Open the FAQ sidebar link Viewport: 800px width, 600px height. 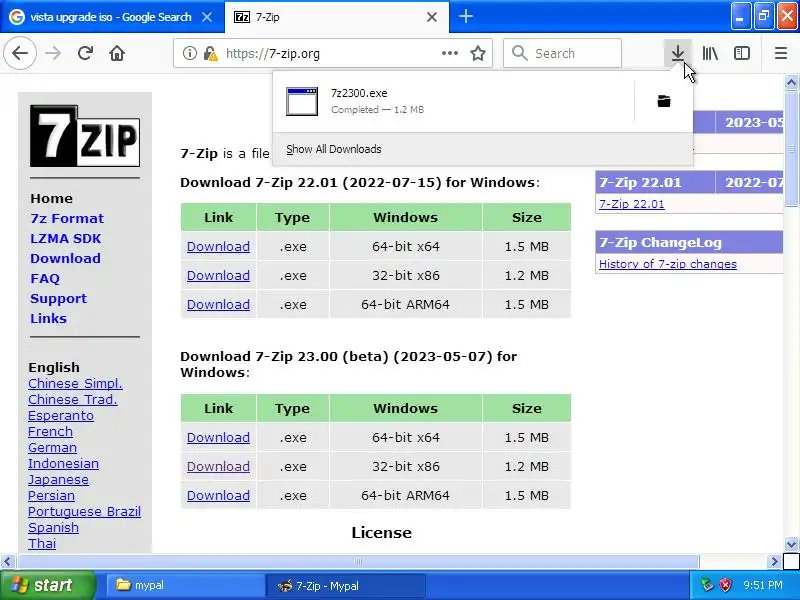(45, 279)
